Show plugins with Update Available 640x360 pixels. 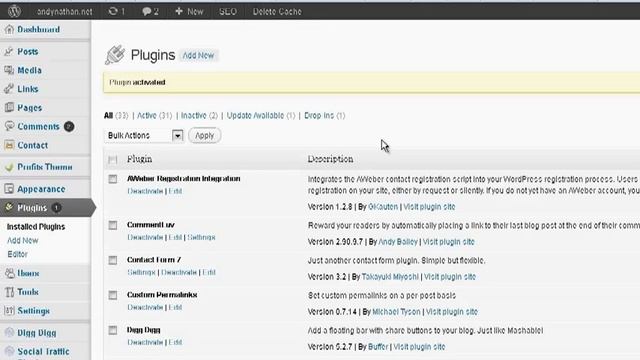click(255, 116)
